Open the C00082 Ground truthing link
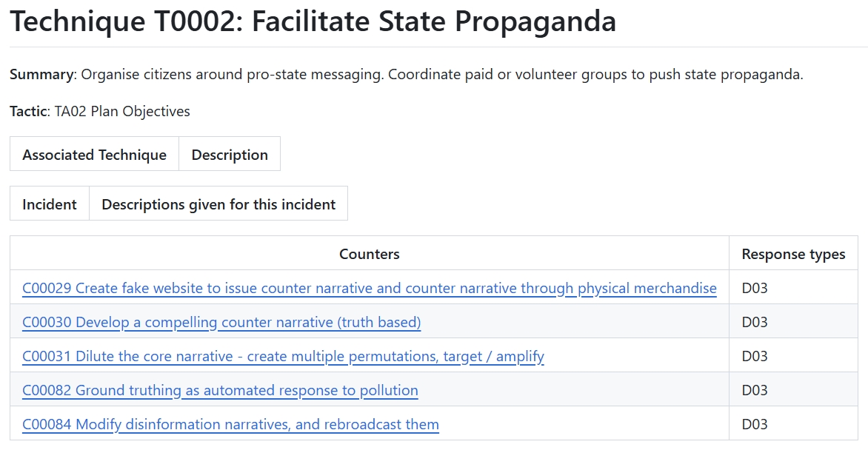 pos(220,390)
